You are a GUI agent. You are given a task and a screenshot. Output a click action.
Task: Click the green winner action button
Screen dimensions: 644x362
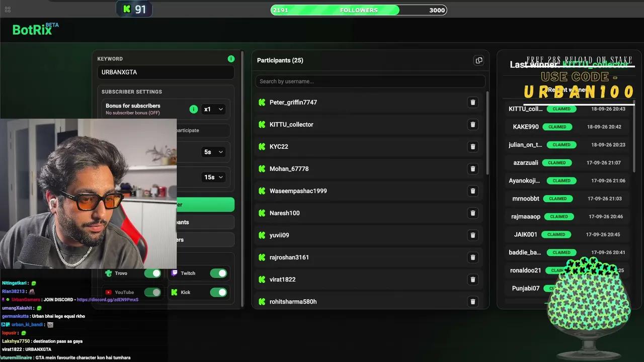(205, 205)
